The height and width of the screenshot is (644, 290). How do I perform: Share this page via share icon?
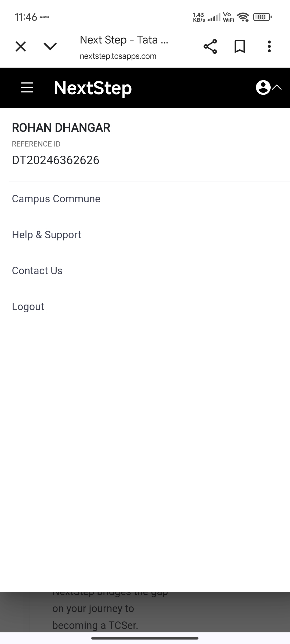coord(210,47)
